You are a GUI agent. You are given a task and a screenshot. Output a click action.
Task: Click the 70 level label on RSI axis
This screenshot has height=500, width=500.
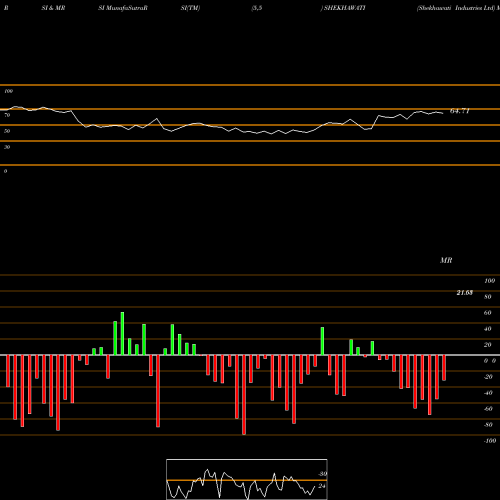pos(7,115)
